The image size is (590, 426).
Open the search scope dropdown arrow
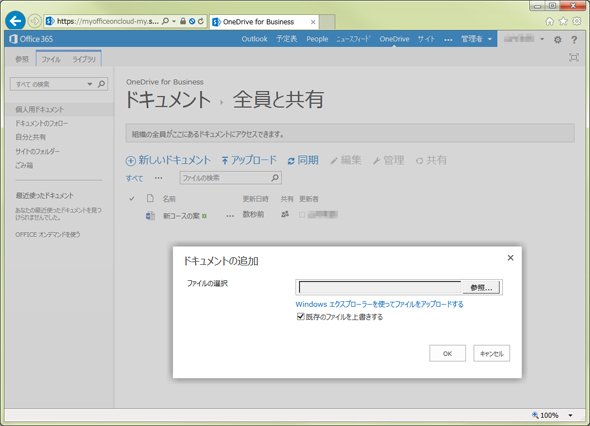90,84
